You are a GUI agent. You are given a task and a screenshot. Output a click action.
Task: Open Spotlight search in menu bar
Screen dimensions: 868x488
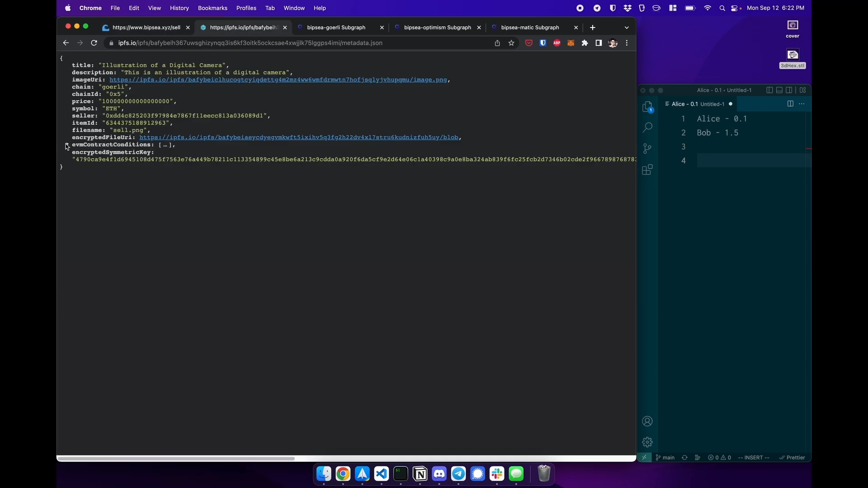click(722, 8)
